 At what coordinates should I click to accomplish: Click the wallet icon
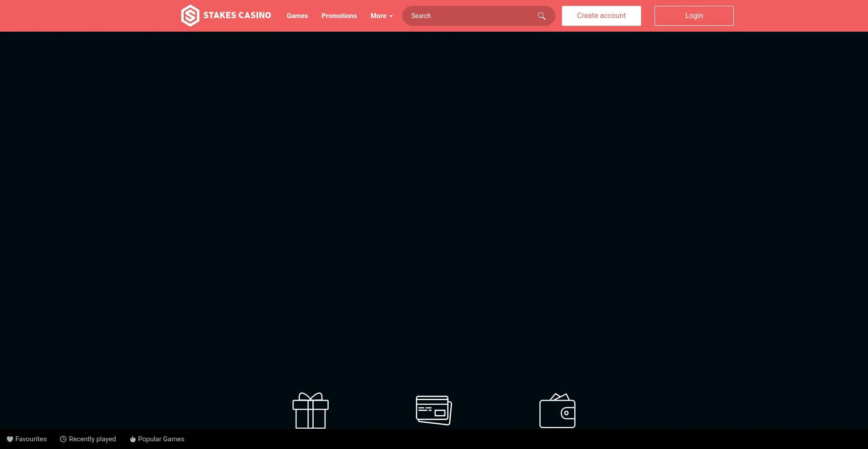[557, 411]
